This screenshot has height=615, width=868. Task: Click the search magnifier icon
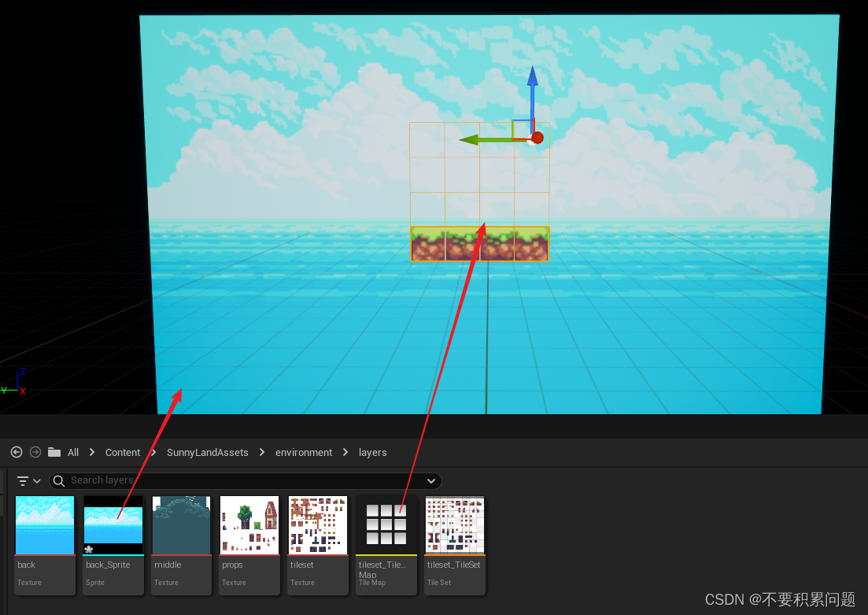(x=59, y=480)
